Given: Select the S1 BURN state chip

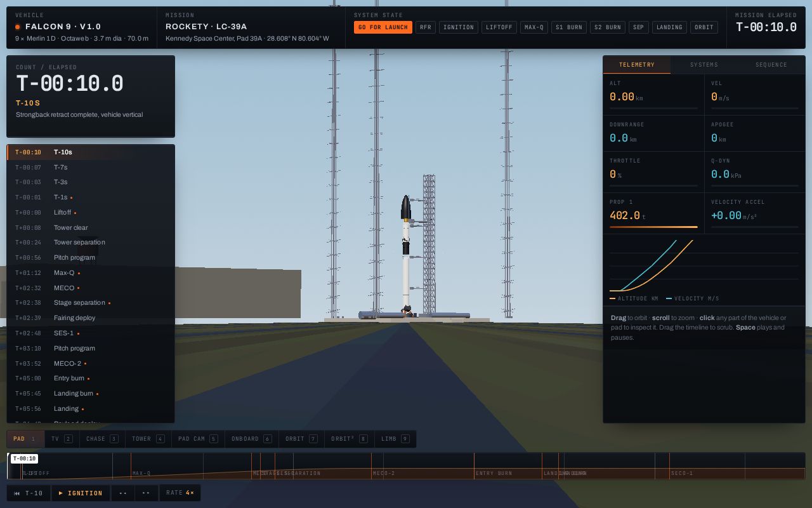Looking at the screenshot, I should (x=569, y=27).
